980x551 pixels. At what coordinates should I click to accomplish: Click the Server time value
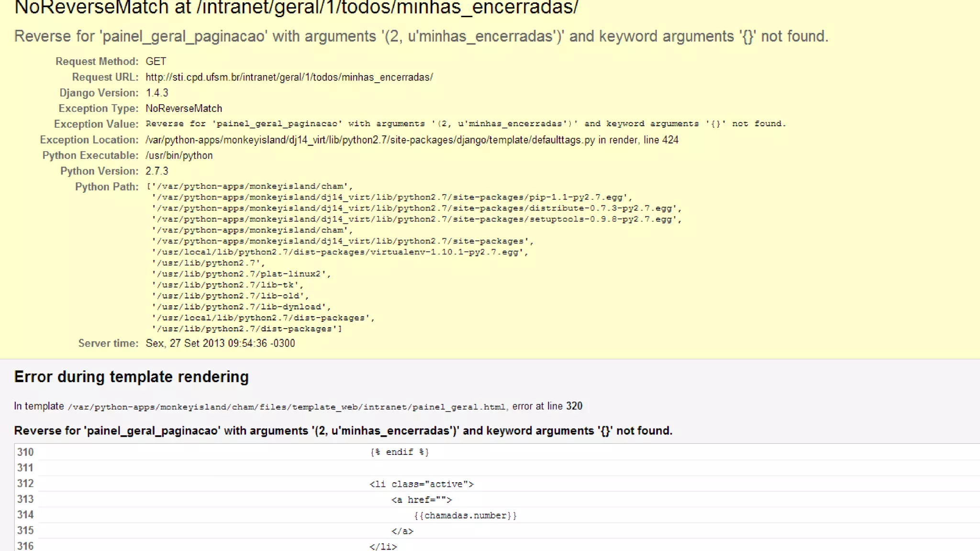point(220,343)
